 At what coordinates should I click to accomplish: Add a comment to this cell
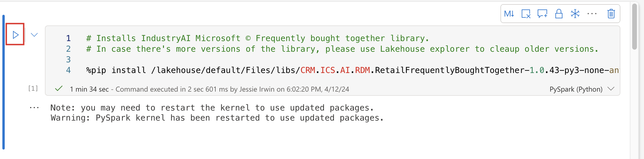pos(542,14)
